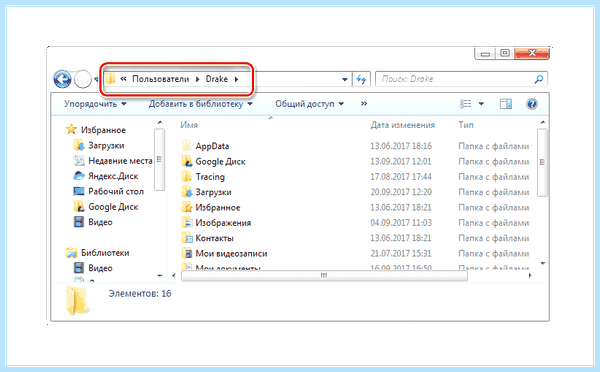
Task: Click scroll left arrow of horizontal scrollbar
Action: pyautogui.click(x=174, y=276)
